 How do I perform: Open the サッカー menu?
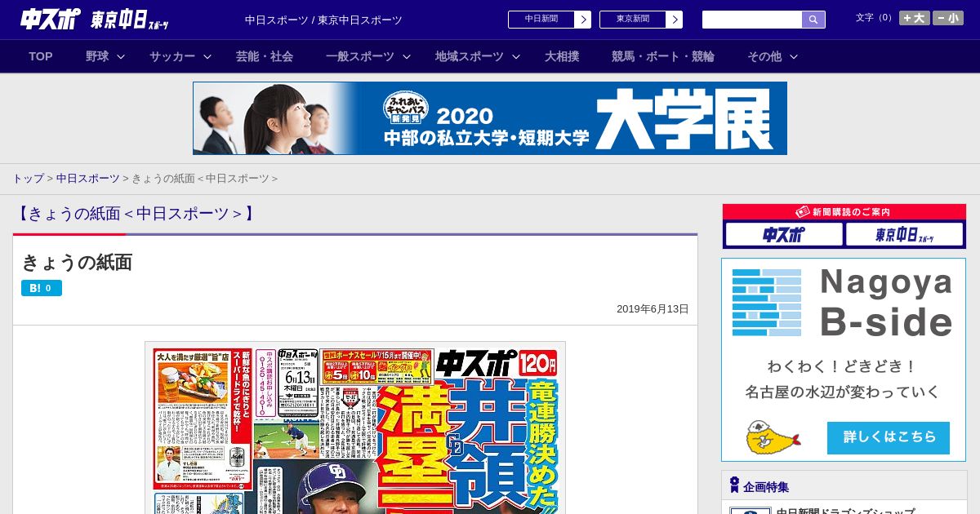tap(172, 56)
